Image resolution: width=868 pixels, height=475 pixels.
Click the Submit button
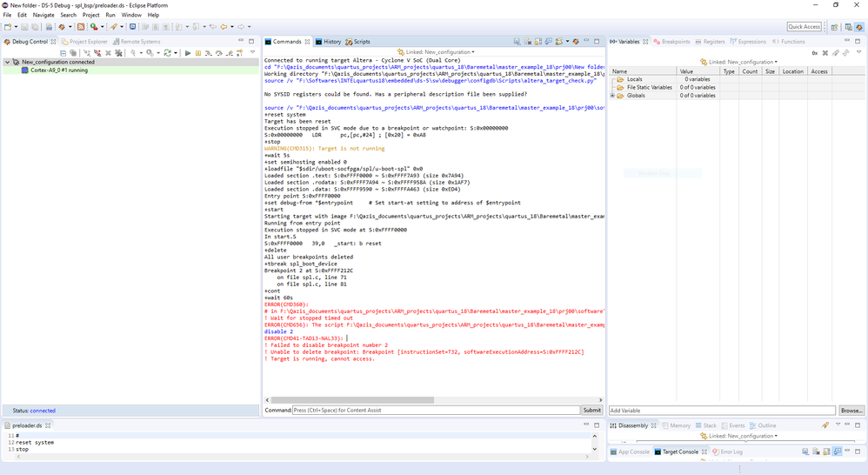tap(592, 410)
